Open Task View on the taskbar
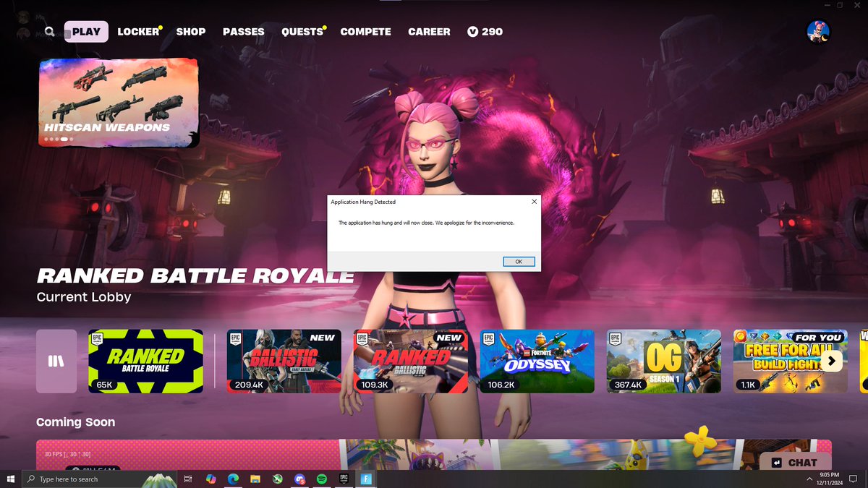868x488 pixels. tap(188, 479)
